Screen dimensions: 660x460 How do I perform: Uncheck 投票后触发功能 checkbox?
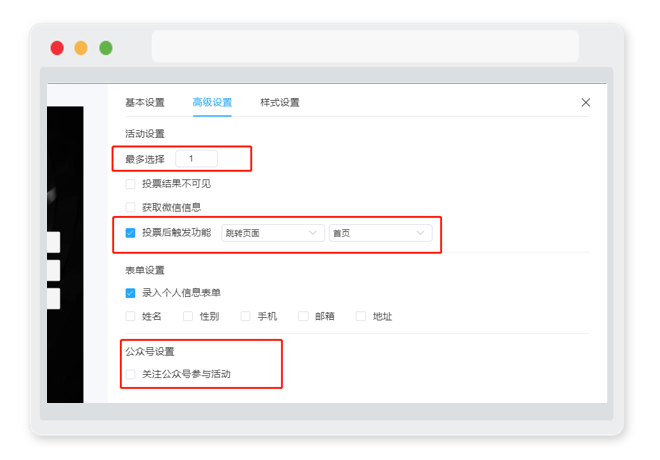(130, 233)
